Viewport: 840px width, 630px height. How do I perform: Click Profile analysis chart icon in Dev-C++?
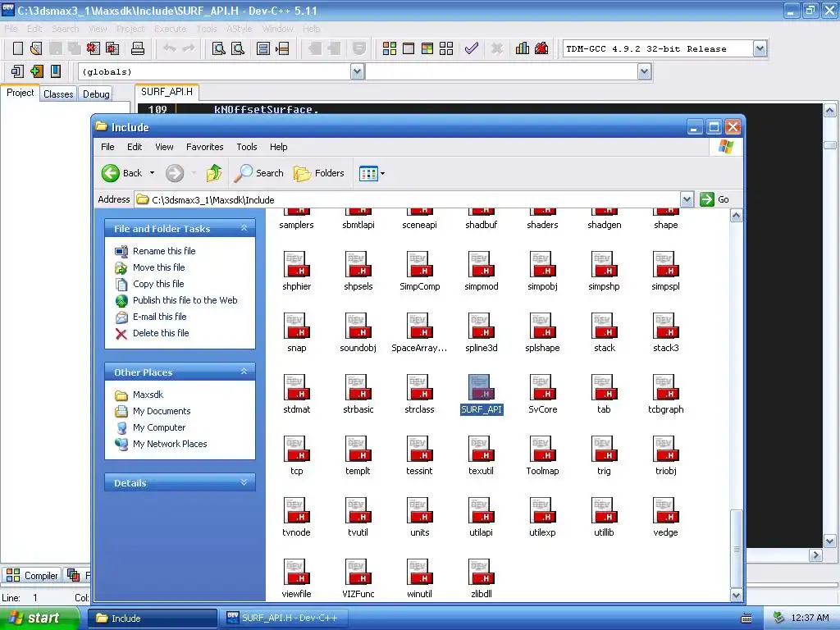coord(523,48)
